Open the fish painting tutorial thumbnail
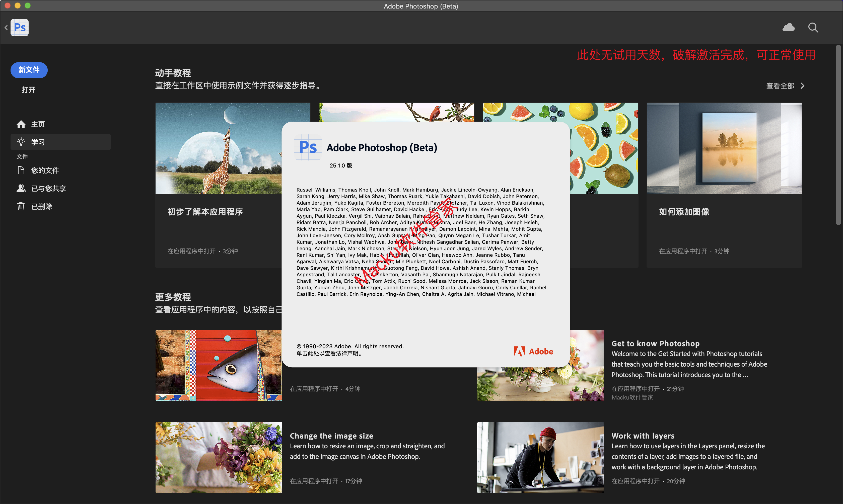 (219, 365)
